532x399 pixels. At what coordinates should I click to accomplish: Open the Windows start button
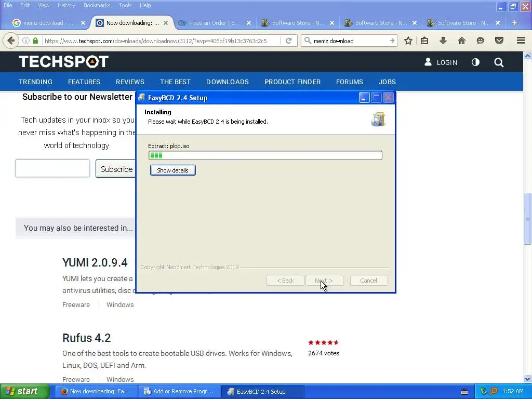(24, 391)
